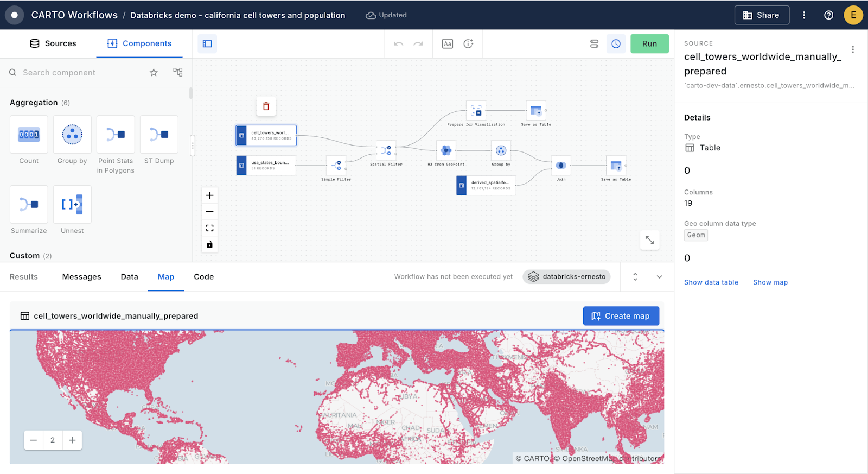Switch to the Sources tab

(x=53, y=43)
